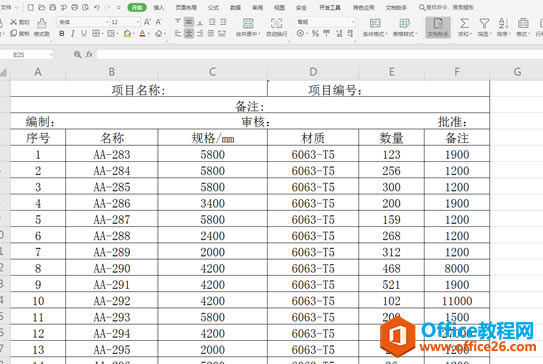Click the Conditional Formatting icon
This screenshot has height=364, width=543.
(375, 24)
